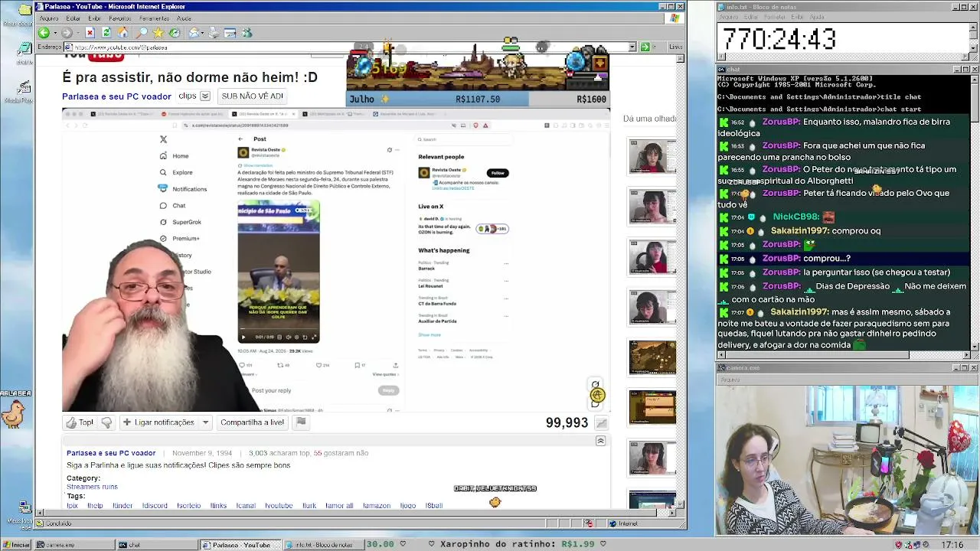980x551 pixels.
Task: Open the Back button history dropdown arrow
Action: click(54, 33)
